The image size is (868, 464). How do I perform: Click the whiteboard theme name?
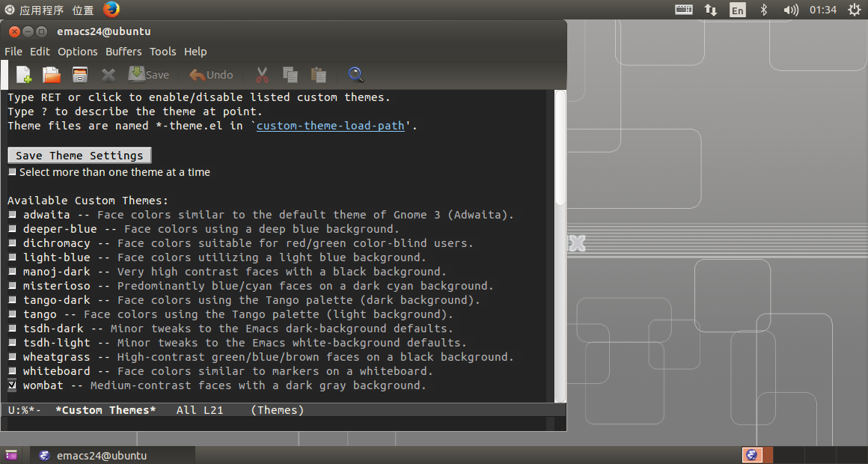pos(56,371)
